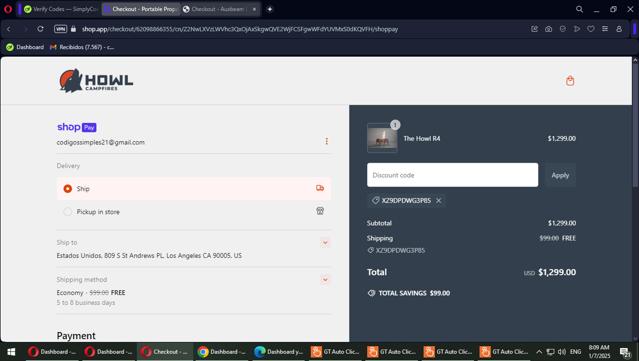Expand the Shipping method section
639x361 pixels.
tap(325, 280)
